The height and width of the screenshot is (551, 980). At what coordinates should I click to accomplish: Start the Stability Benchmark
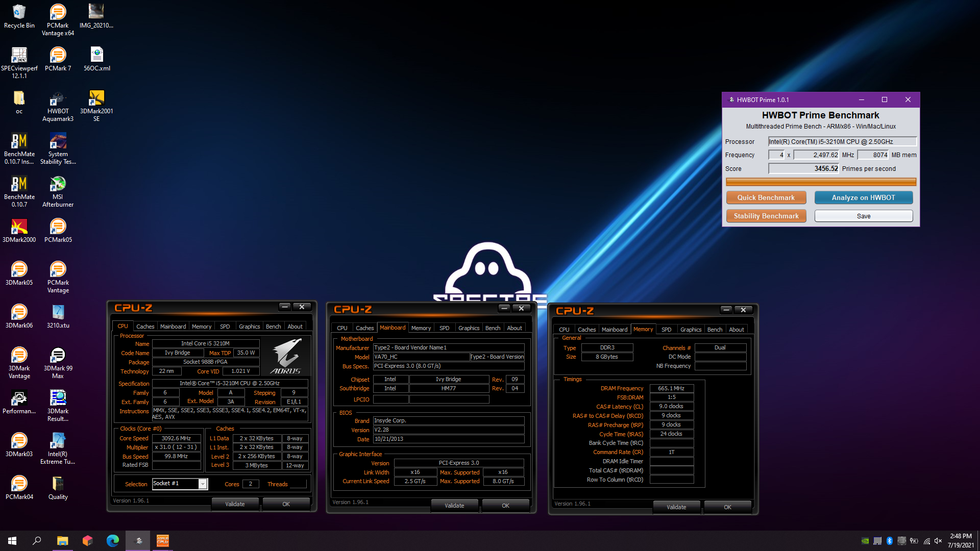[766, 216]
